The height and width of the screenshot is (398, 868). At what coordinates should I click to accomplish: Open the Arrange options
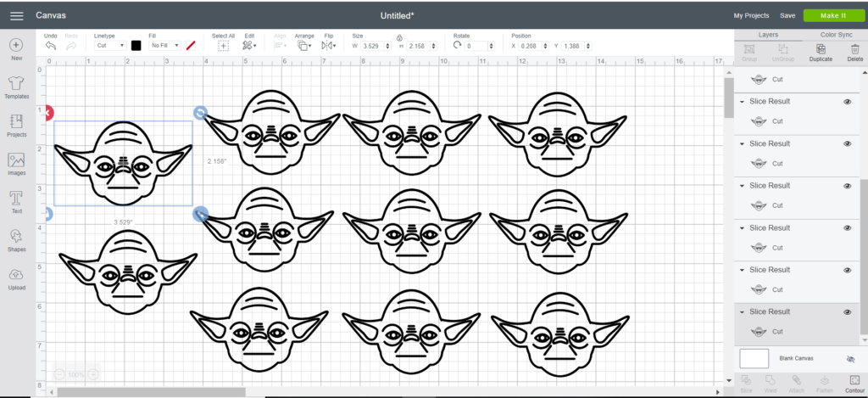click(304, 46)
